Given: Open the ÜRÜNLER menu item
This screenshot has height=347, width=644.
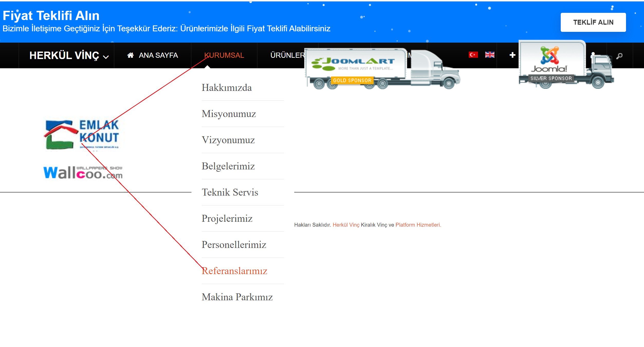Looking at the screenshot, I should 287,55.
